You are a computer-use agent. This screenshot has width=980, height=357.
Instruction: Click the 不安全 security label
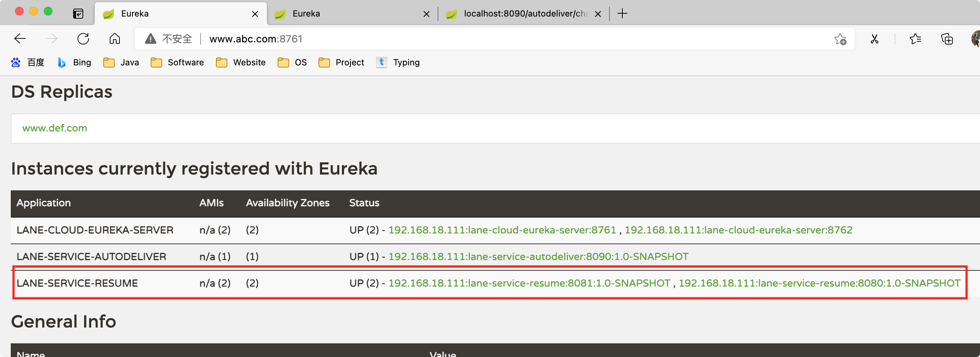coord(177,39)
